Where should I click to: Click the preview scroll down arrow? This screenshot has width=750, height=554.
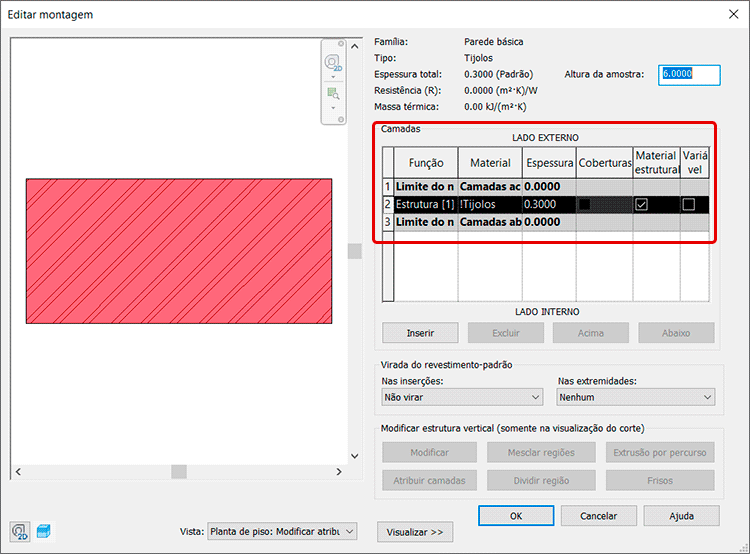click(x=354, y=456)
